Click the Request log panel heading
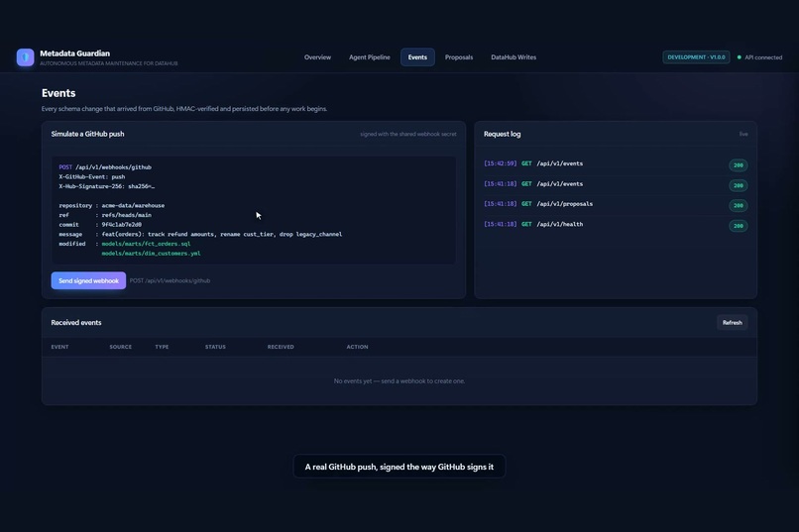 (x=502, y=134)
